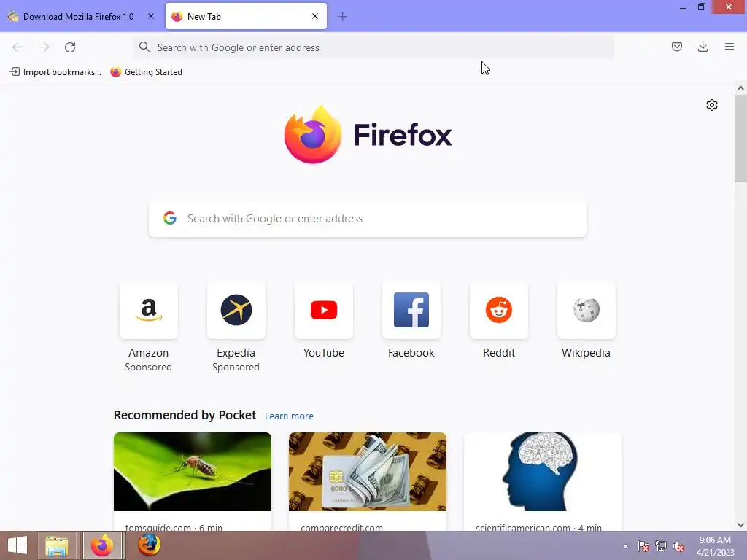Go forward using the forward arrow
747x560 pixels.
click(x=44, y=47)
